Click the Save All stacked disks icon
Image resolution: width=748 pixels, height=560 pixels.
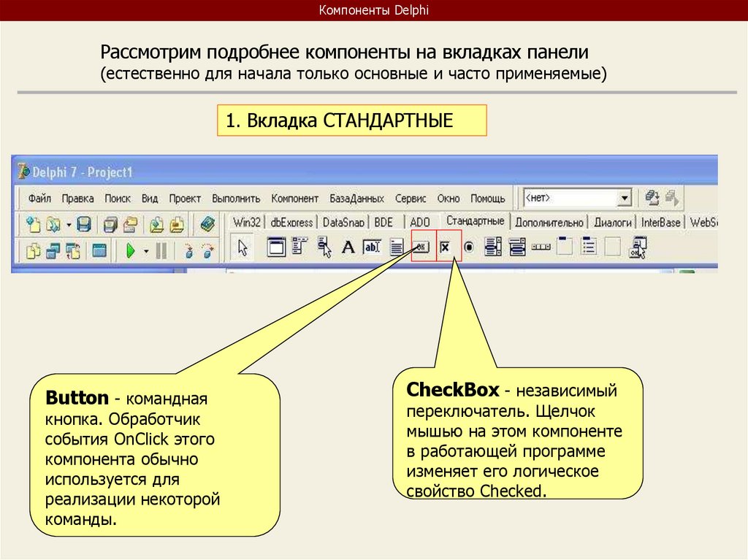point(111,223)
